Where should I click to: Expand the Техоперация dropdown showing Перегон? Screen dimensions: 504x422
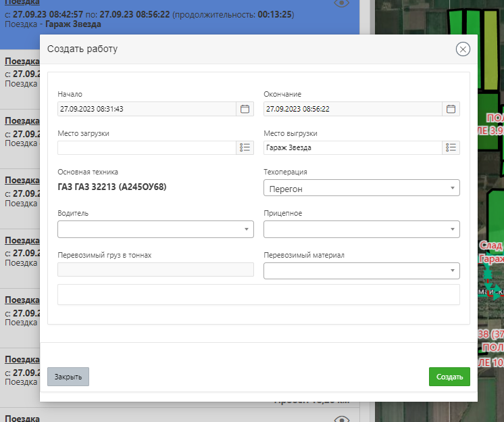coord(361,188)
